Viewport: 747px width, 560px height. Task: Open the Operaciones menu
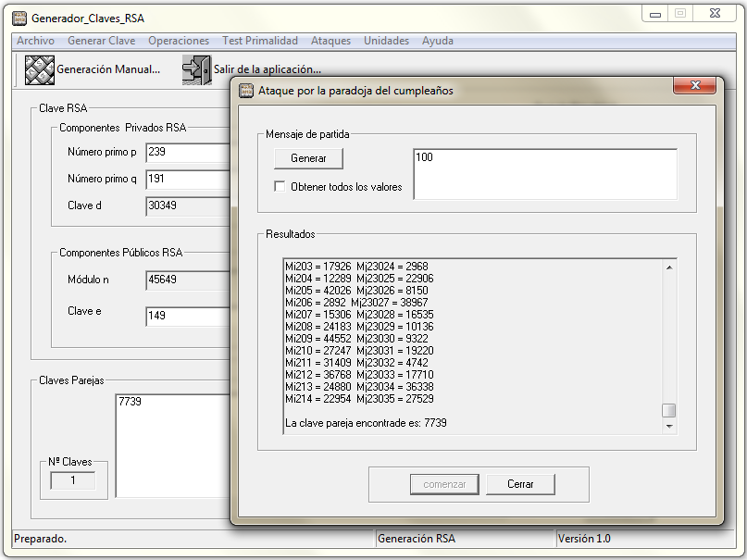pos(179,41)
